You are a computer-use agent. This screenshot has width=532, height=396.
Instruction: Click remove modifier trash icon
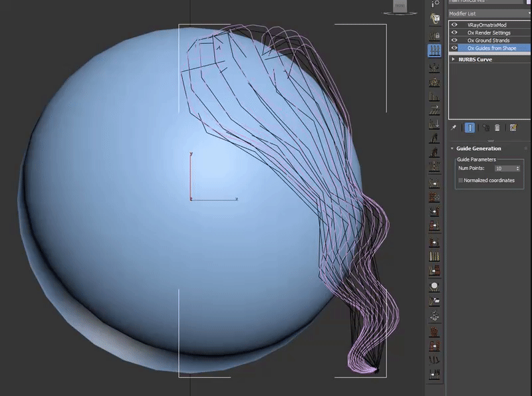(497, 128)
